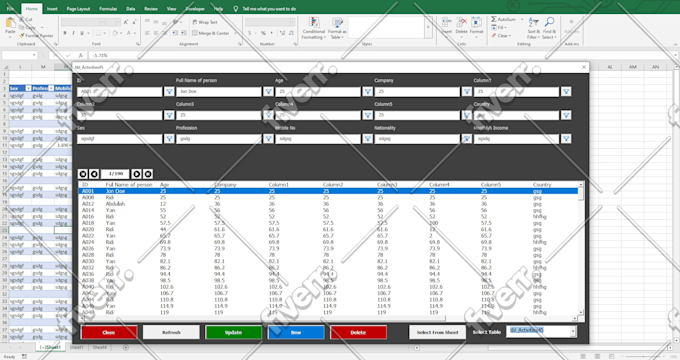Expand the Merge & Center dropdown arrow
The height and width of the screenshot is (360, 680).
[235, 33]
